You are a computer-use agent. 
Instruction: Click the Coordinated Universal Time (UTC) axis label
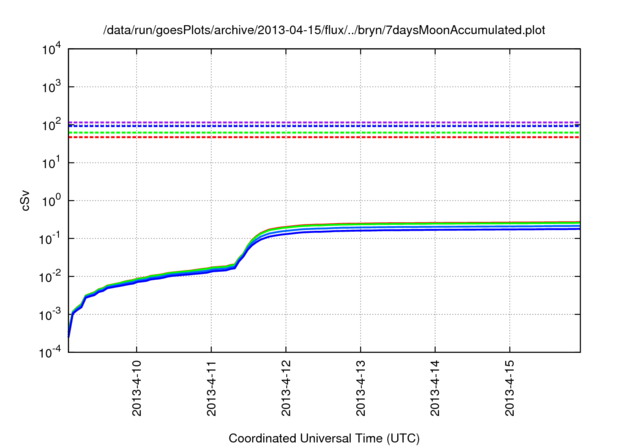tap(324, 438)
